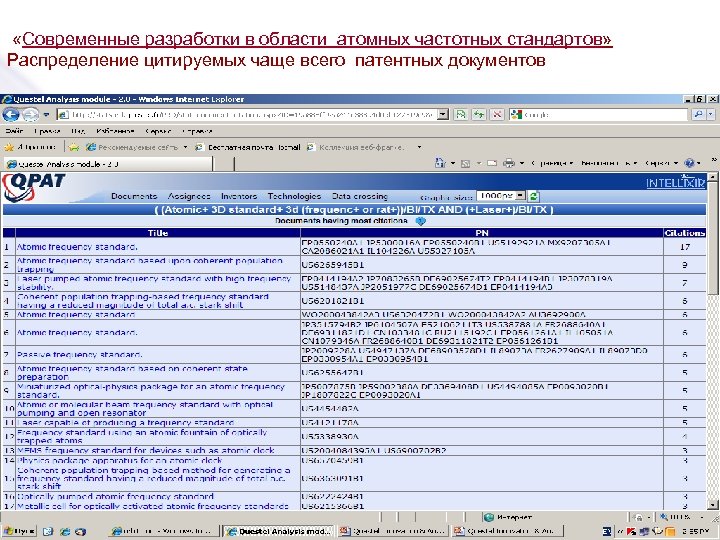Click the green Refresh page icon
720x540 pixels.
(478, 114)
